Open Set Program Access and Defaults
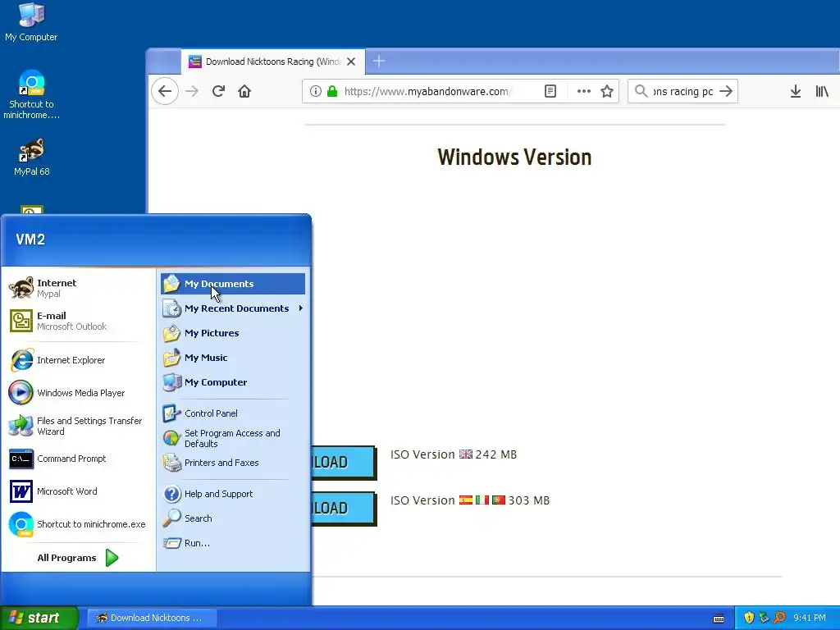The width and height of the screenshot is (840, 630). (x=233, y=438)
